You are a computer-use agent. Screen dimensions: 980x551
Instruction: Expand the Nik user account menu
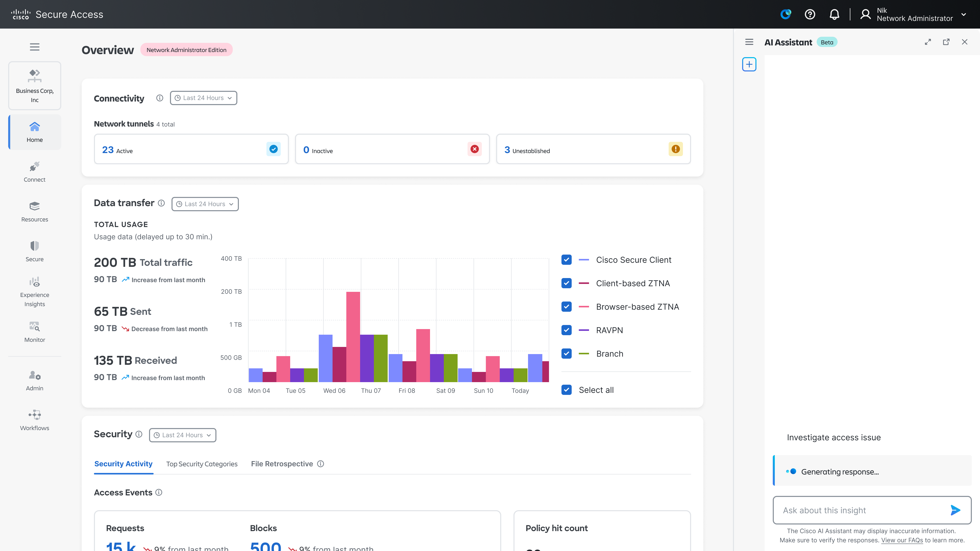pos(963,15)
